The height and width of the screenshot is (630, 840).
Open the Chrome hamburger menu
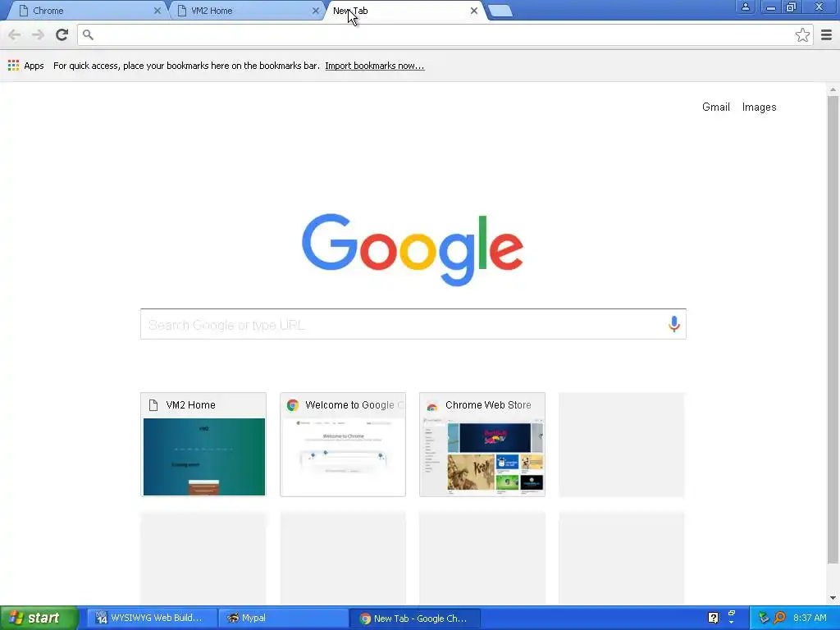(x=826, y=35)
